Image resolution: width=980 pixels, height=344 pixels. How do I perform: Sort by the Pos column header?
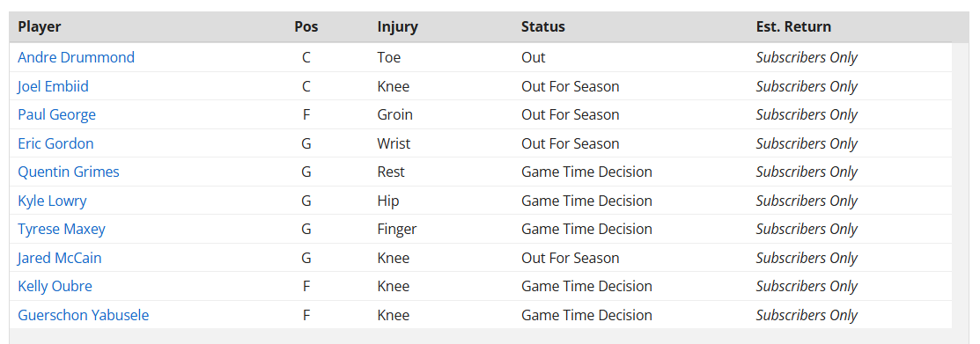tap(306, 27)
